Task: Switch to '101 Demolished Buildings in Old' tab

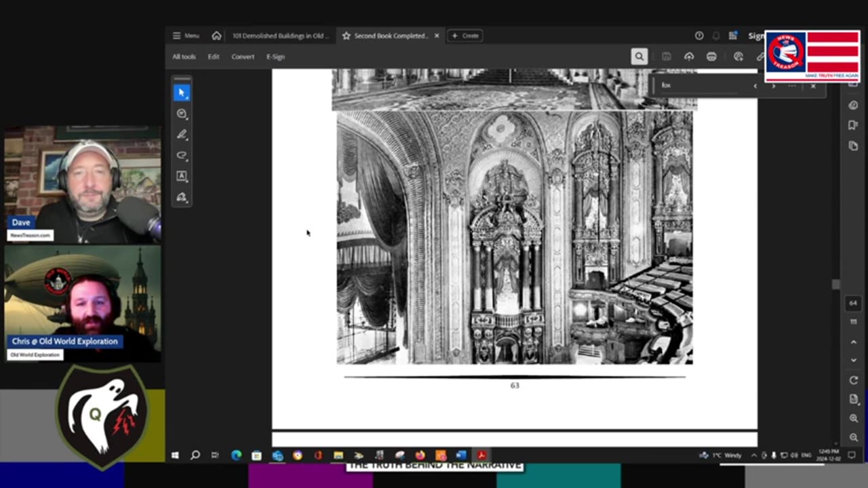Action: point(281,36)
